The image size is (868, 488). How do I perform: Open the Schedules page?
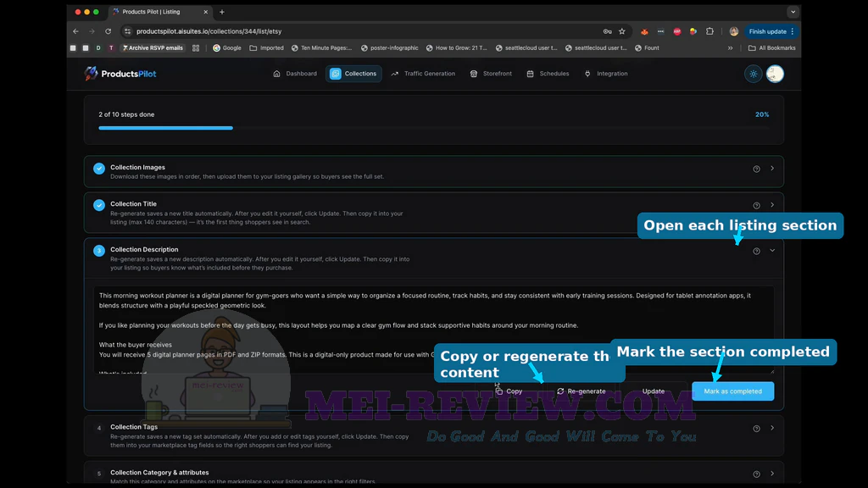(548, 74)
